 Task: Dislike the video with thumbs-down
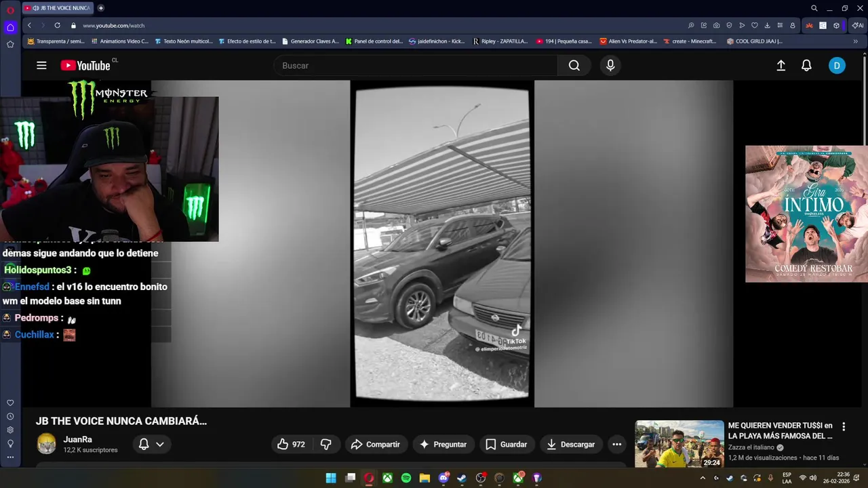tap(326, 445)
